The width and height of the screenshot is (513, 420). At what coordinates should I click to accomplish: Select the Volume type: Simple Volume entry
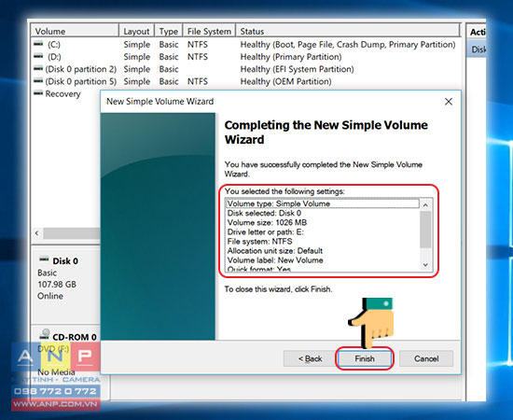323,203
